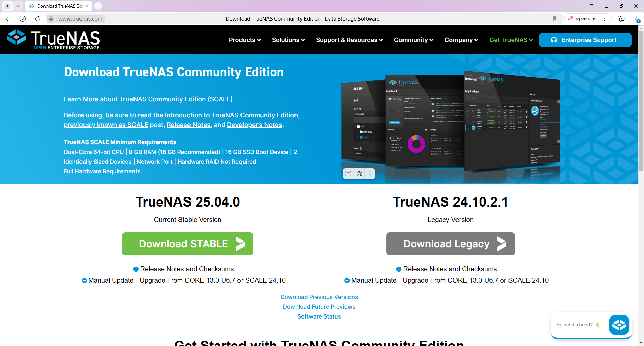Open the collections/sidebar icon in toolbar

(621, 19)
